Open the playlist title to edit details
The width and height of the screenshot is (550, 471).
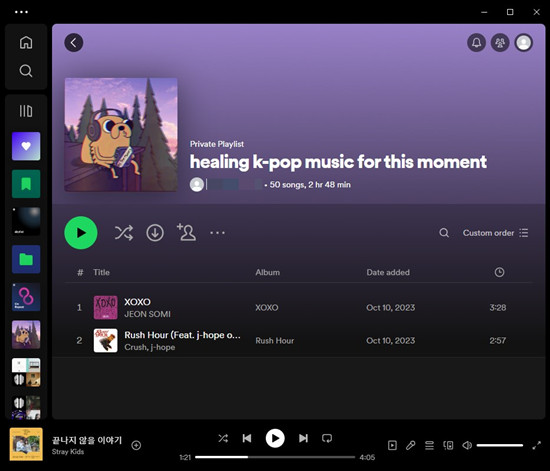pos(338,162)
